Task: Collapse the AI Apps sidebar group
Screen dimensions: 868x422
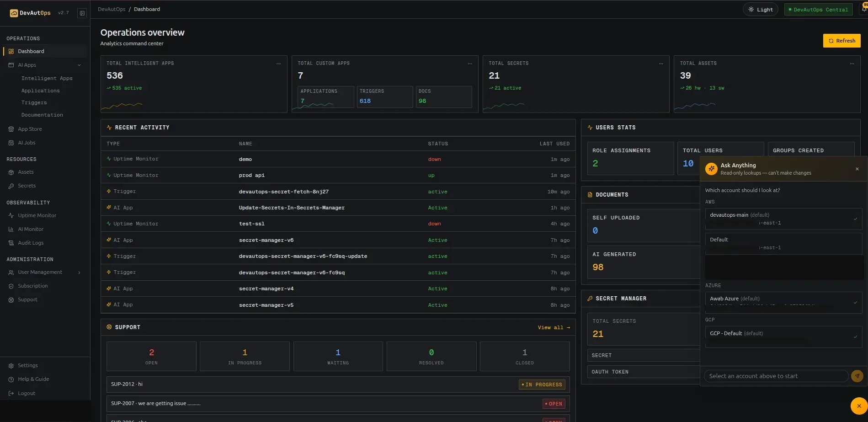Action: pyautogui.click(x=79, y=65)
